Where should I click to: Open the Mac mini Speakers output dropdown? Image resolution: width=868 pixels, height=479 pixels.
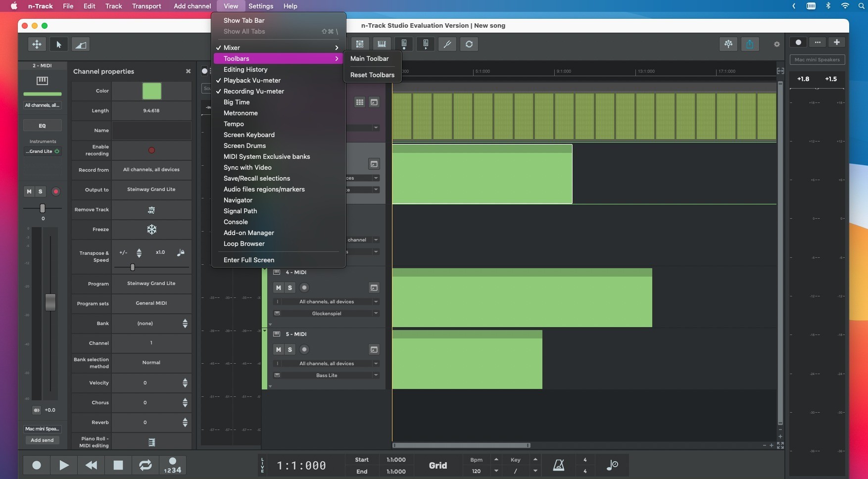(x=817, y=59)
